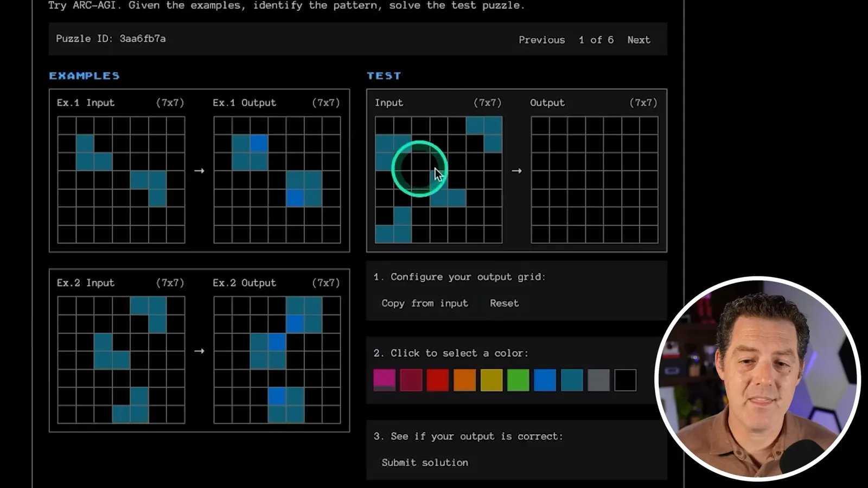Click the Ex.2 Input grid
868x488 pixels.
pos(121,360)
